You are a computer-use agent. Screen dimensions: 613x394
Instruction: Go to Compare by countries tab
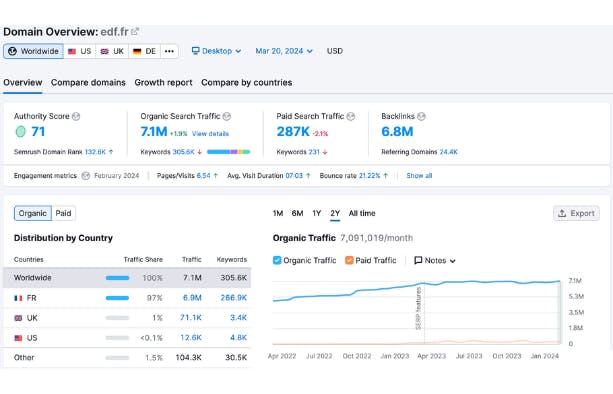coord(247,82)
